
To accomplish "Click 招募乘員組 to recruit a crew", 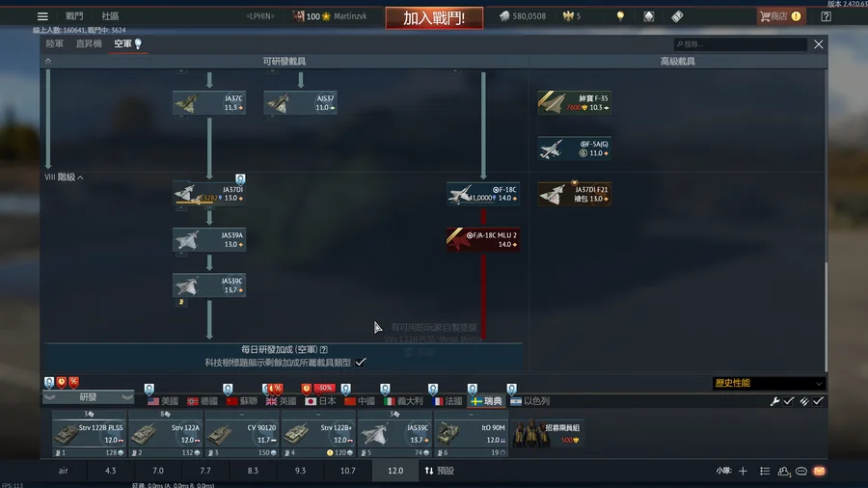I will [547, 433].
